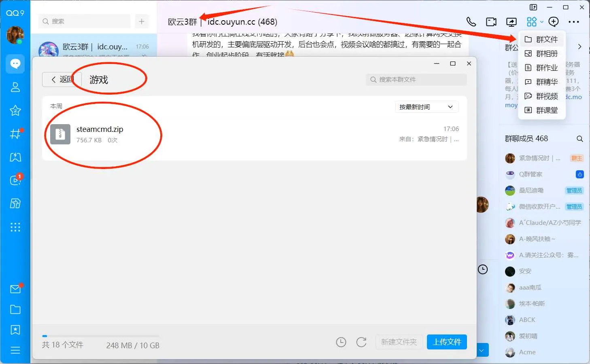Open short video icon with red badge
Screen dimensions: 590x364
tap(15, 180)
